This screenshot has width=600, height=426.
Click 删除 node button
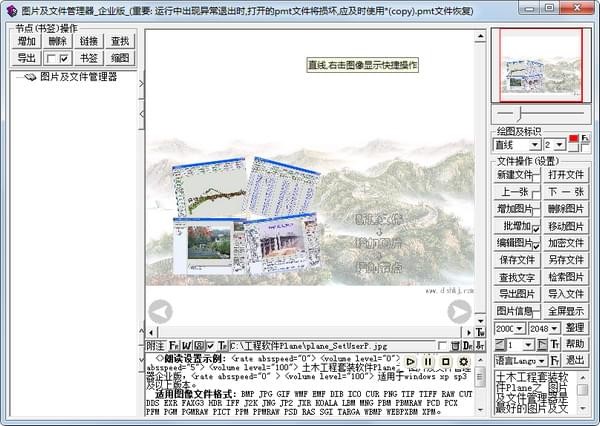58,41
